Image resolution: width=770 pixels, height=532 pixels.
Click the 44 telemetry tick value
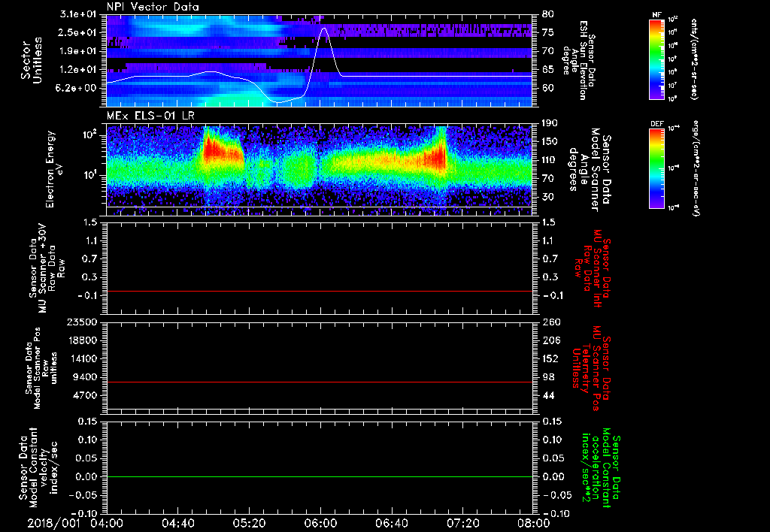point(548,395)
